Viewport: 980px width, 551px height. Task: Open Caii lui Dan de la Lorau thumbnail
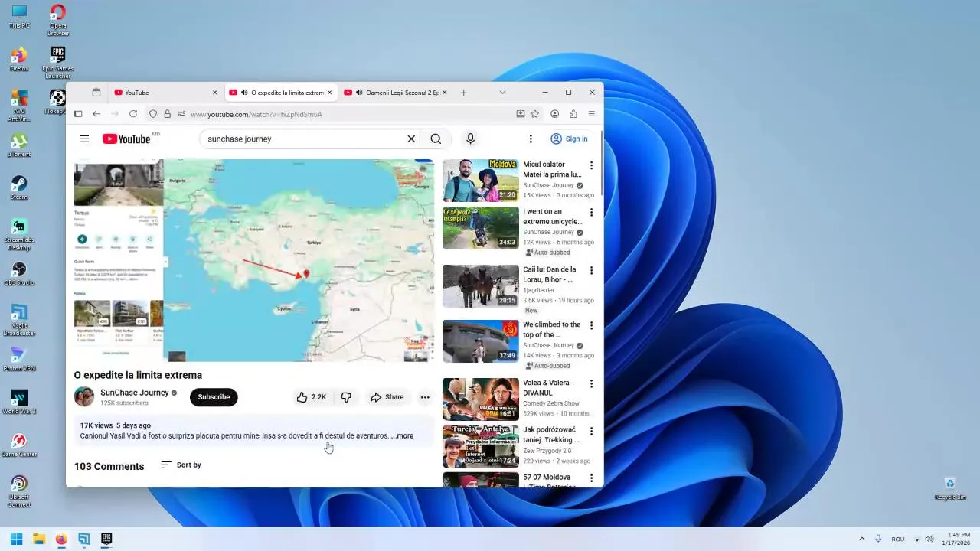point(480,285)
